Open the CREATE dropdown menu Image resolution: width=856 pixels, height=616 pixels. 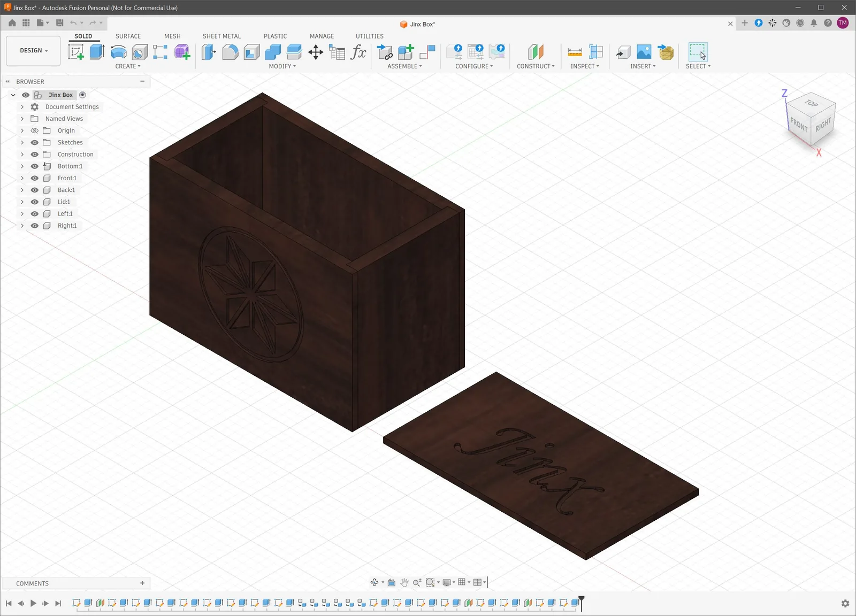click(x=128, y=66)
